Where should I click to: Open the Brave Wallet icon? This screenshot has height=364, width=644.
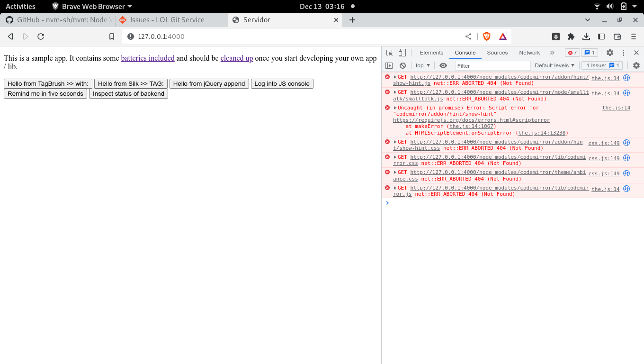tap(617, 36)
